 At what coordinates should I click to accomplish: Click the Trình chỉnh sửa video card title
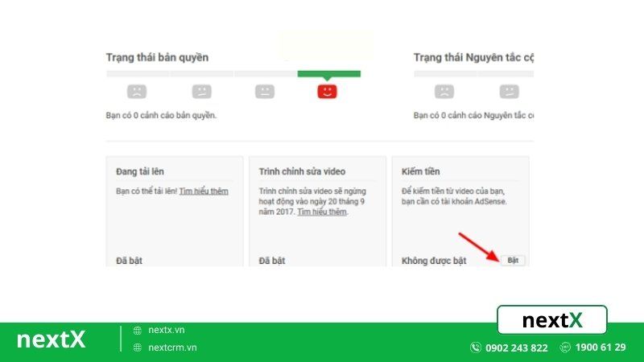coord(302,171)
